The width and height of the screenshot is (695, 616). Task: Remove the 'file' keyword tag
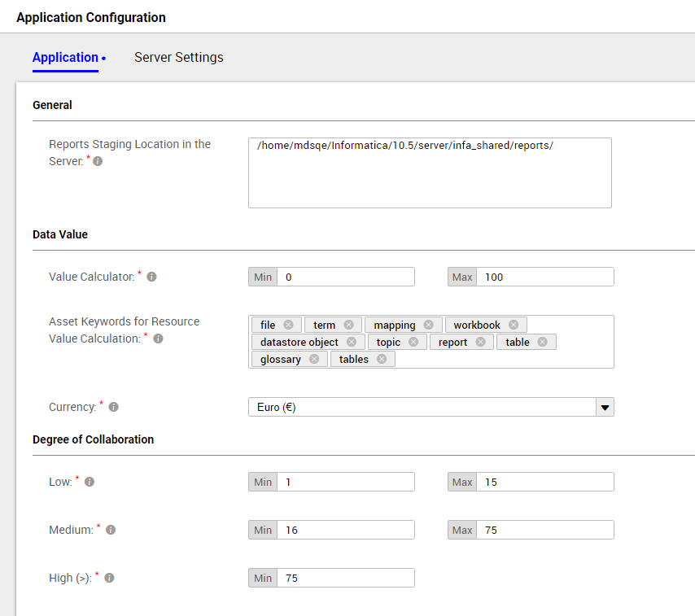pyautogui.click(x=289, y=325)
